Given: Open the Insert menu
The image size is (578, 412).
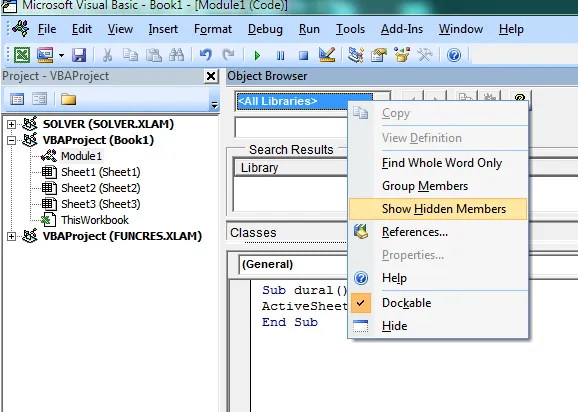Looking at the screenshot, I should (x=163, y=29).
